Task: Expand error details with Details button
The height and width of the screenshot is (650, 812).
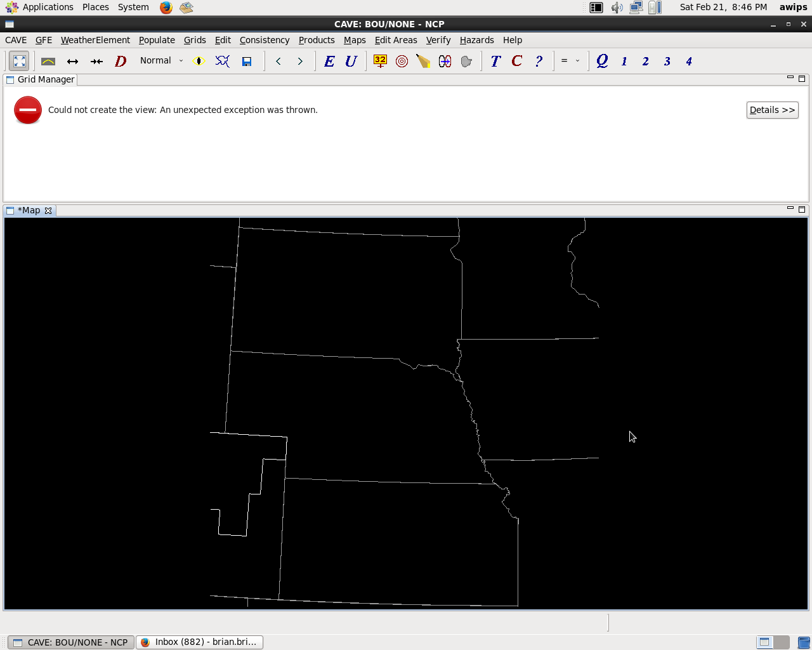Action: [x=772, y=110]
